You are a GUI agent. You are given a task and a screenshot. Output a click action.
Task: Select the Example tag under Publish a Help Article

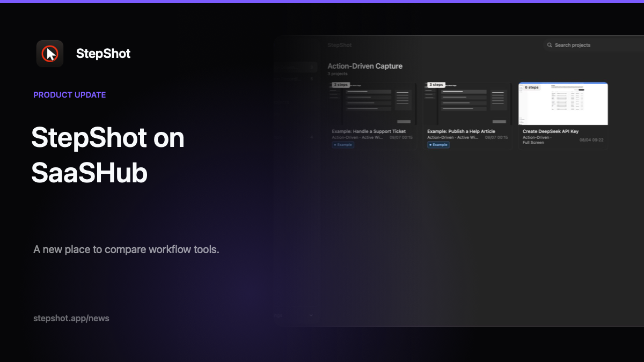438,145
